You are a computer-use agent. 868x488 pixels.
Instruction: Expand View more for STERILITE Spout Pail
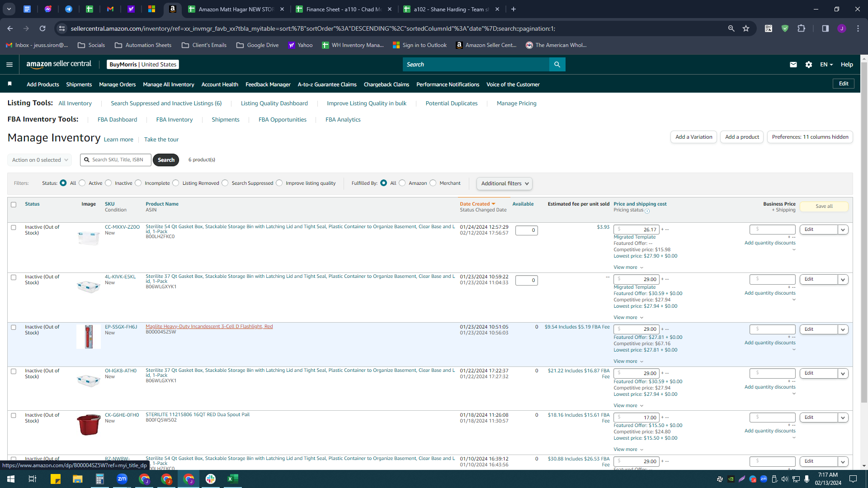[x=628, y=450]
